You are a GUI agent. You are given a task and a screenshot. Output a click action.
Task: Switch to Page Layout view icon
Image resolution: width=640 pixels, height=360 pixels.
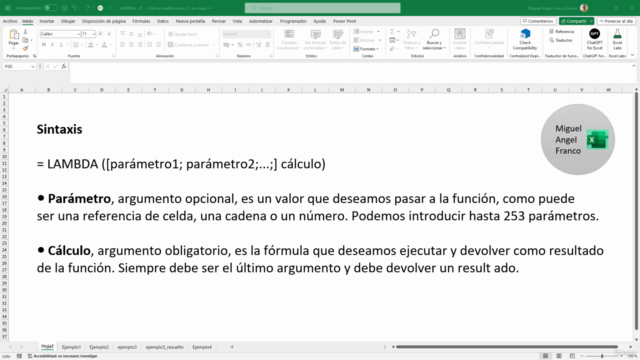pos(559,356)
